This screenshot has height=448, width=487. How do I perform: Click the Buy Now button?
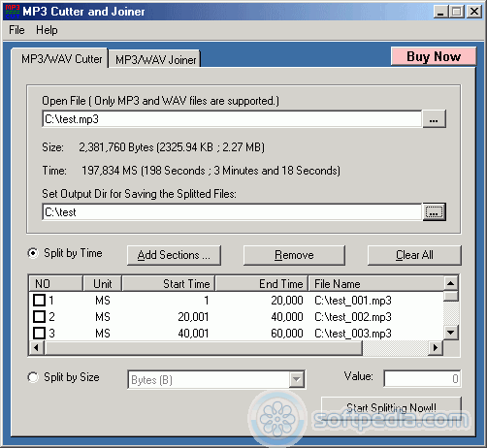click(x=434, y=56)
